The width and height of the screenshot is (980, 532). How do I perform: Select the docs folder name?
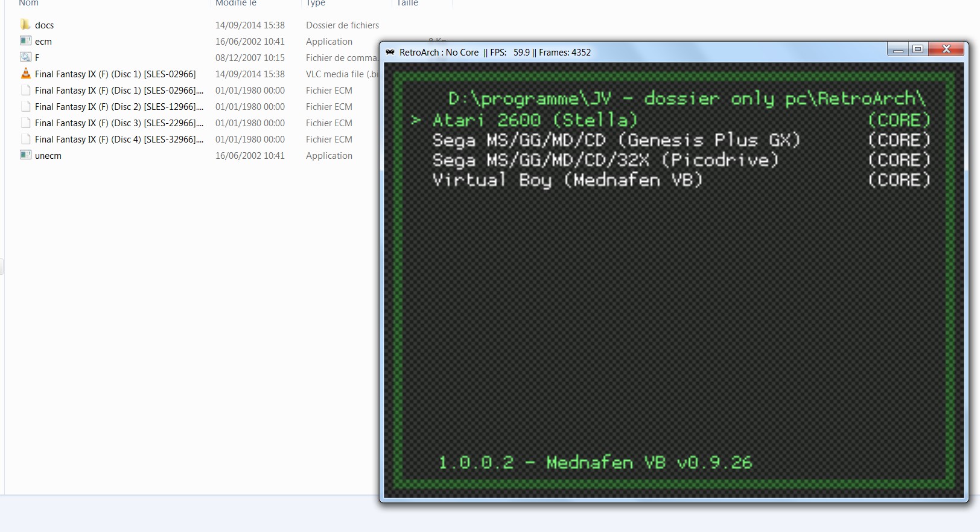pos(44,25)
